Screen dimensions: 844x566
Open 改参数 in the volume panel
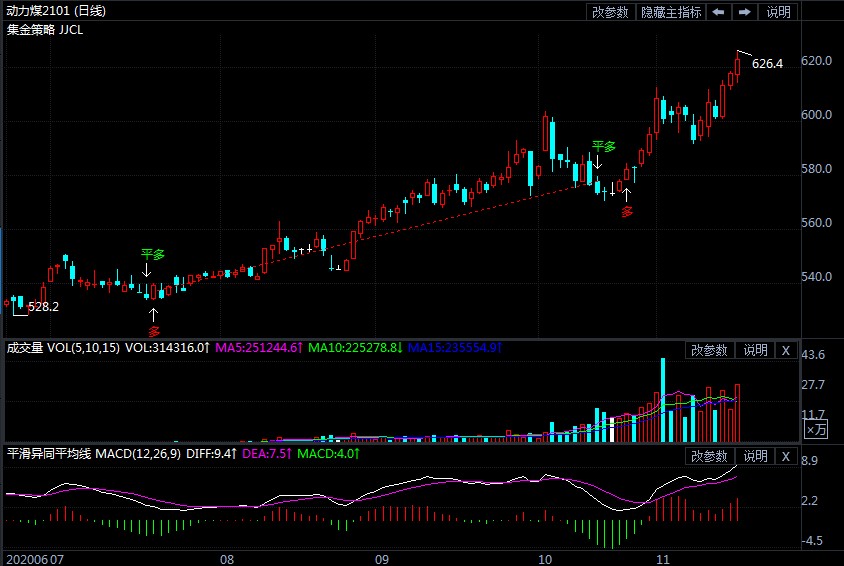pos(709,350)
